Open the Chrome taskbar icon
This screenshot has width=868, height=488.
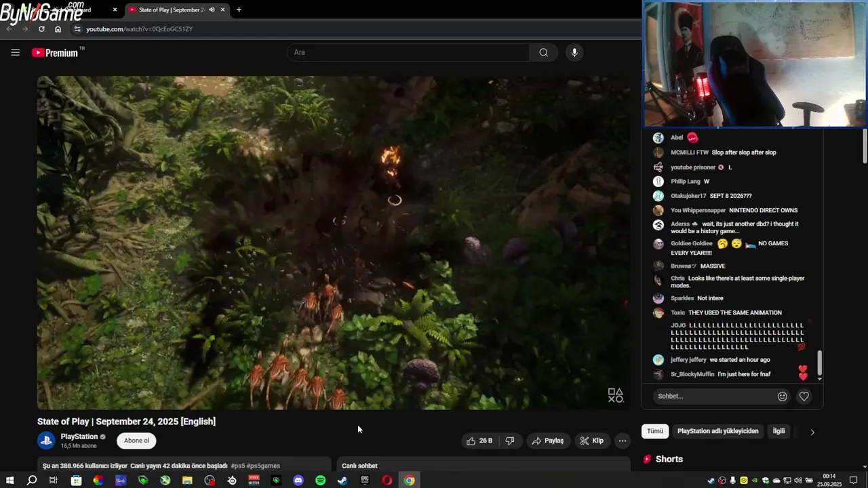tap(410, 481)
